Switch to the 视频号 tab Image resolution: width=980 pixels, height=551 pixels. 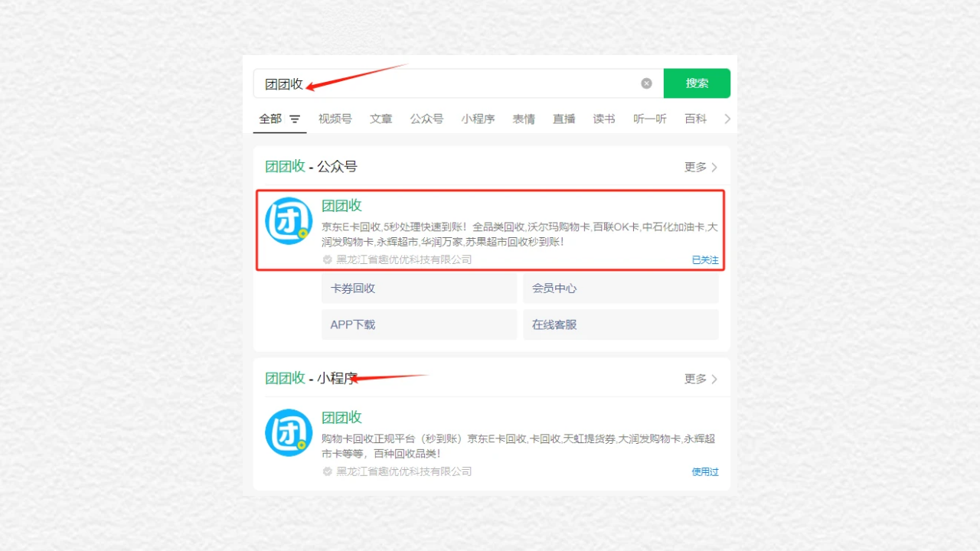tap(335, 119)
